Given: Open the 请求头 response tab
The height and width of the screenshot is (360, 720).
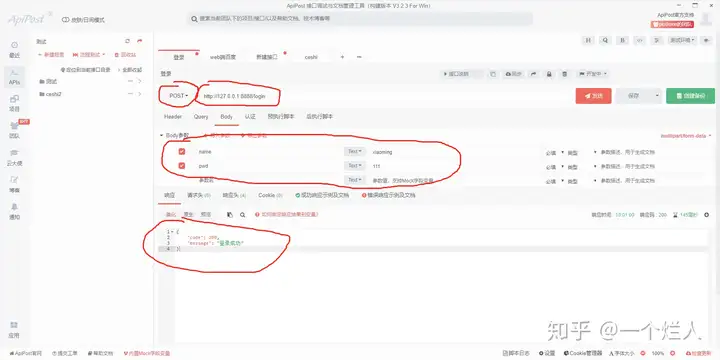Looking at the screenshot, I should coord(198,195).
